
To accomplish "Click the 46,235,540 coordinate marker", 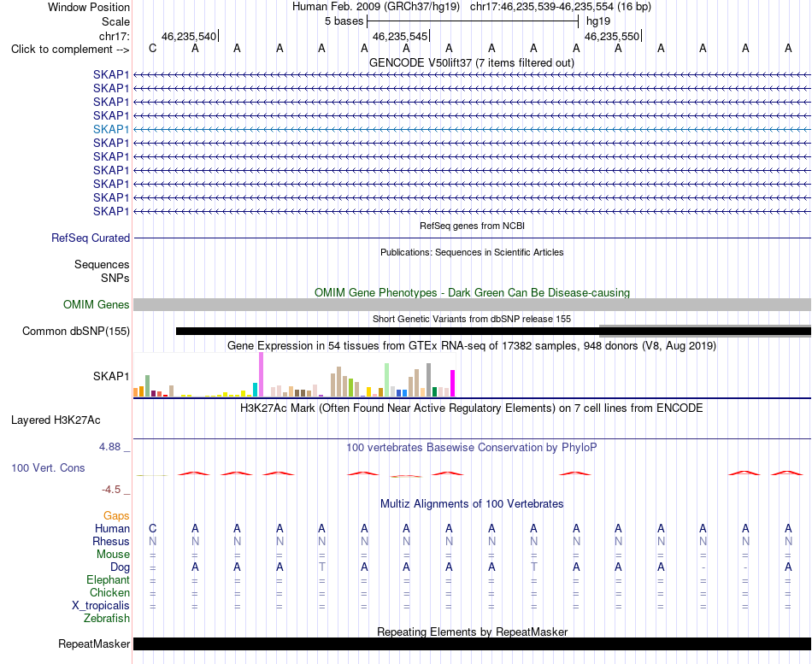I will coord(189,36).
